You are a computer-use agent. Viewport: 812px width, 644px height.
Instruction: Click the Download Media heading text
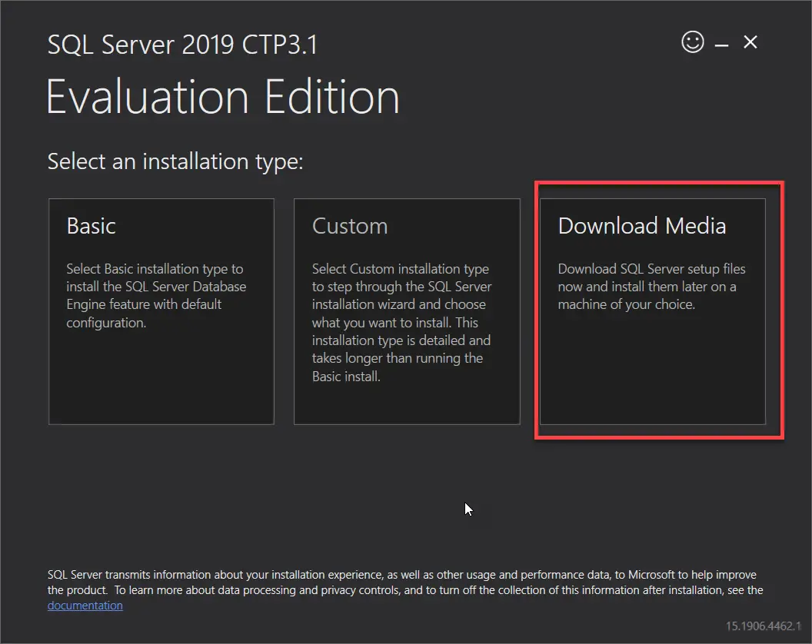642,225
